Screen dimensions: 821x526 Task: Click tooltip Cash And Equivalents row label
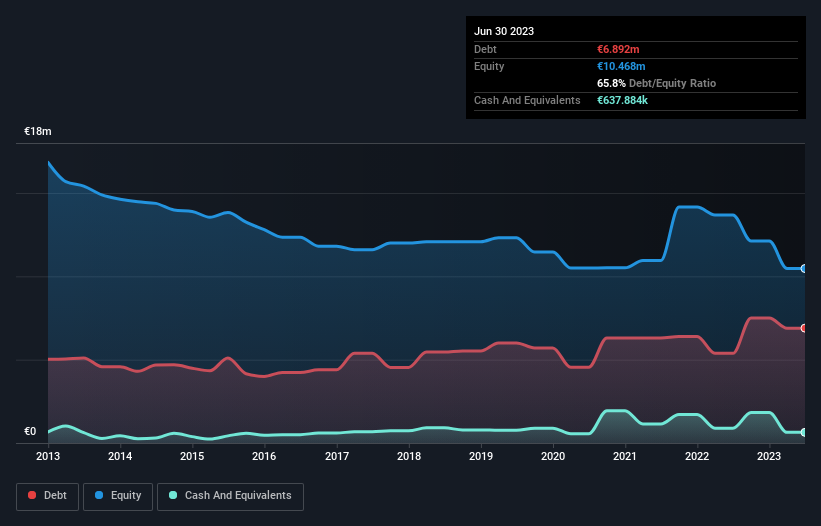(x=527, y=100)
